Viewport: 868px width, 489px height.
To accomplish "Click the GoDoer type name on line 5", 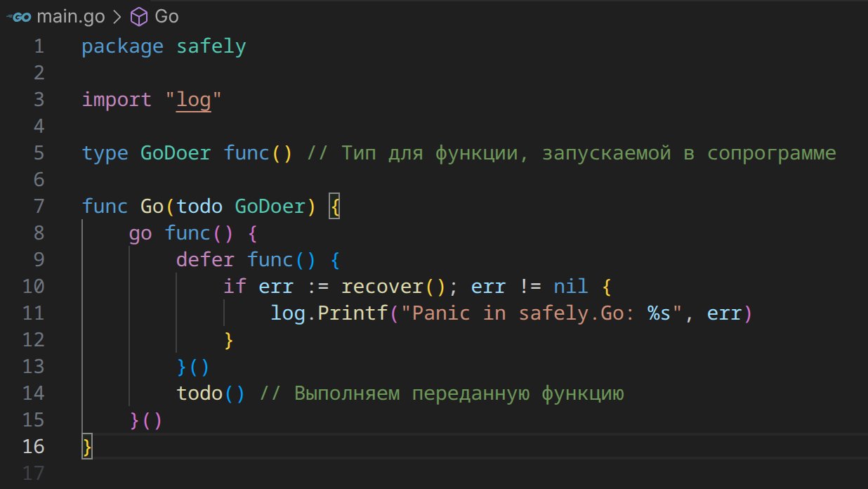I will (176, 153).
